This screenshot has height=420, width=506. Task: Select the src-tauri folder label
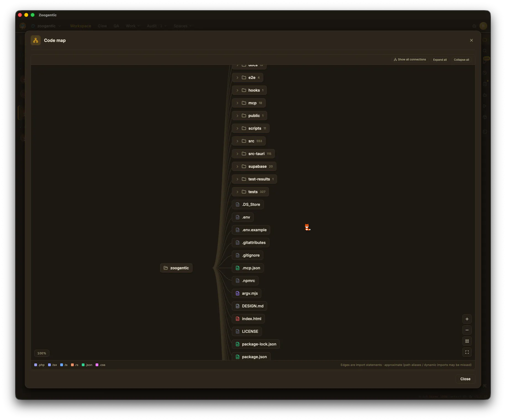coord(256,154)
